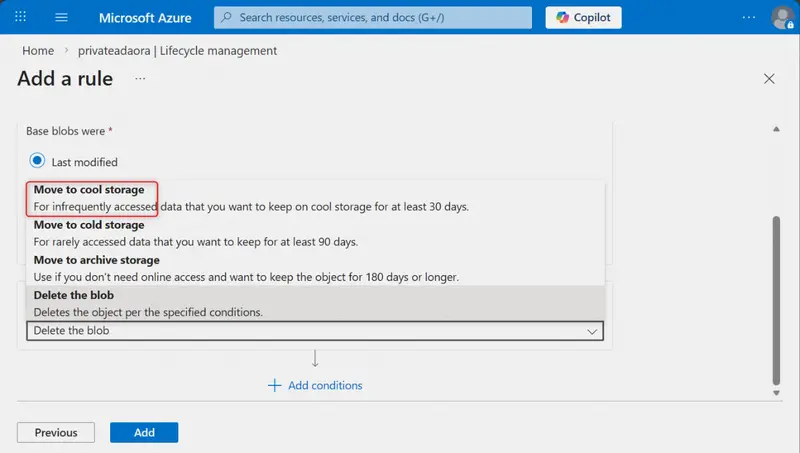Click the 'Add a rule' heading
This screenshot has width=800, height=453.
pos(65,79)
